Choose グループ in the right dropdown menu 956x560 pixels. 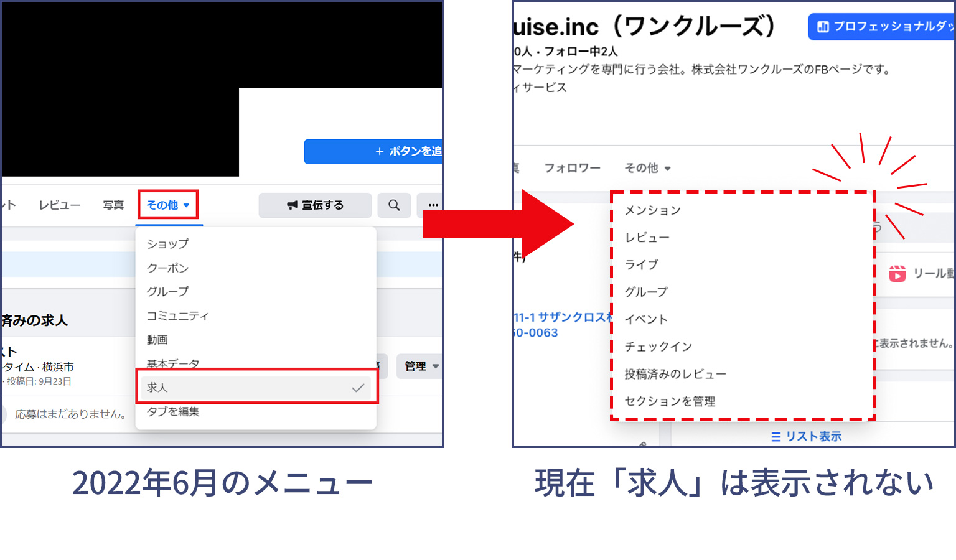(x=646, y=292)
